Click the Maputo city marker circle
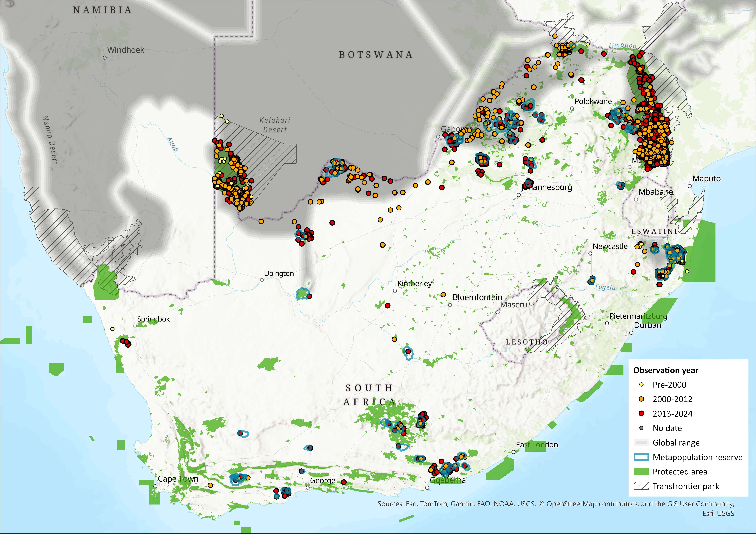Image resolution: width=756 pixels, height=534 pixels. (x=690, y=186)
